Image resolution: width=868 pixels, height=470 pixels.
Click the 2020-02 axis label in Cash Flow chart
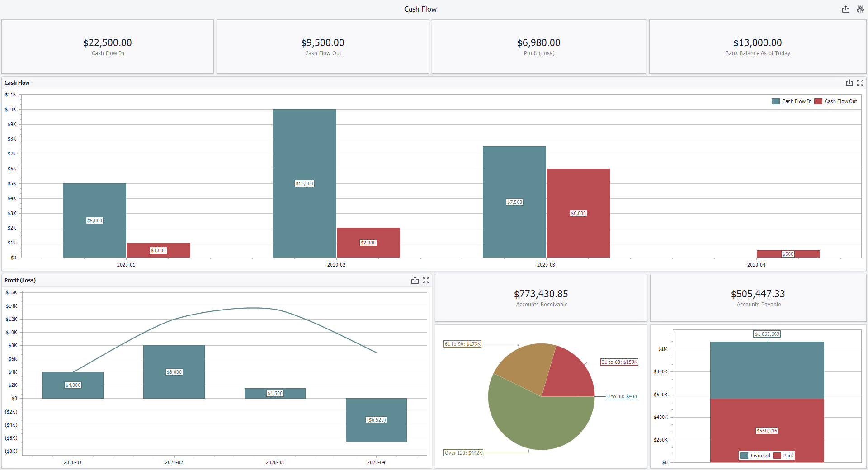336,265
